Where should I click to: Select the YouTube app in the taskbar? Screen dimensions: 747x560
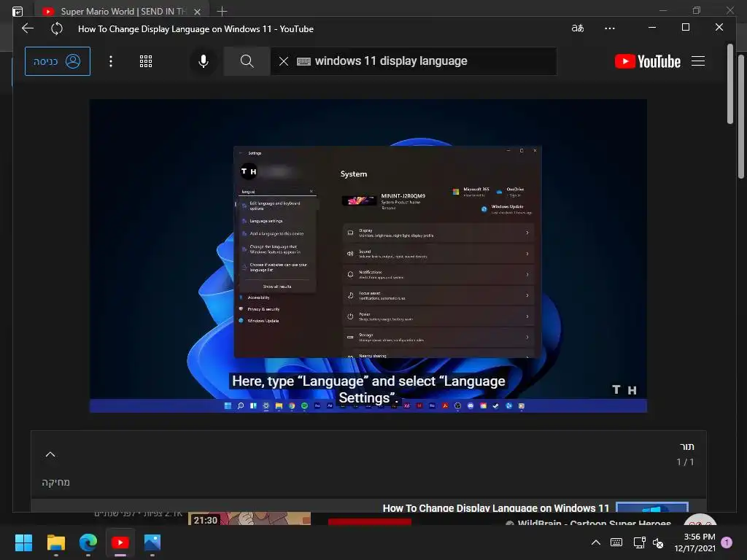[x=120, y=542]
